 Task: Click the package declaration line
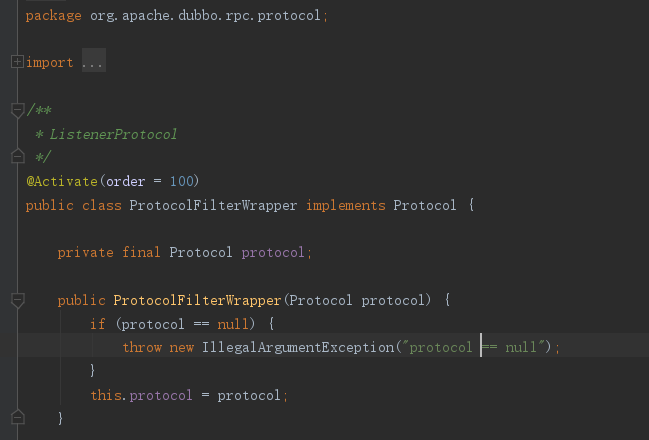(175, 15)
